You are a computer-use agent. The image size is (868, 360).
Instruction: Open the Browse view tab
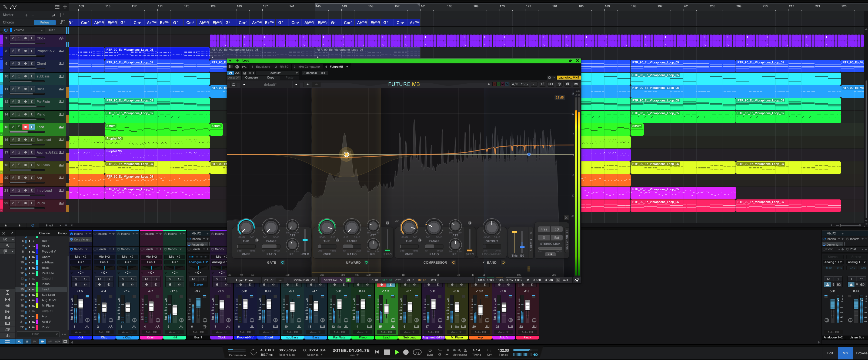click(861, 353)
